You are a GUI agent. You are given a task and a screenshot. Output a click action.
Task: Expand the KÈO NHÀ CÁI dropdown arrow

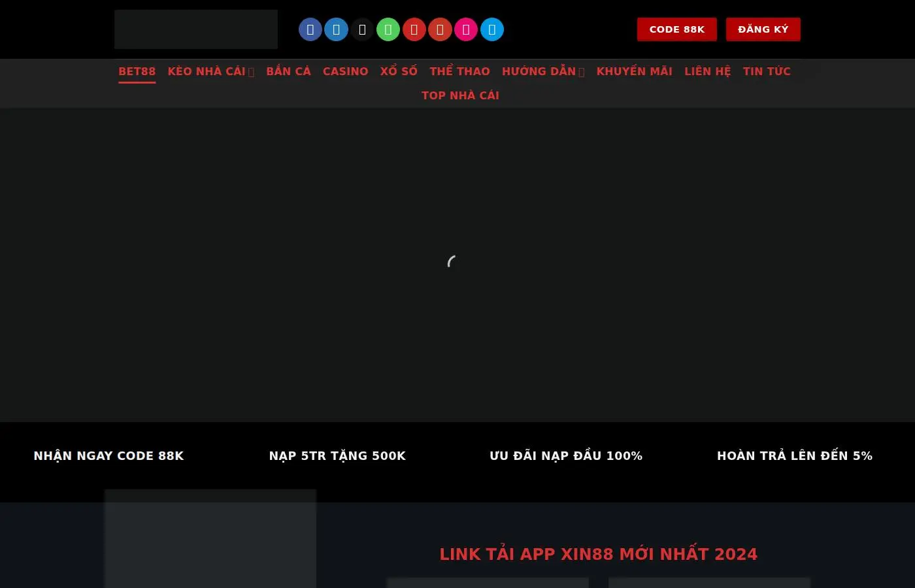pos(251,72)
